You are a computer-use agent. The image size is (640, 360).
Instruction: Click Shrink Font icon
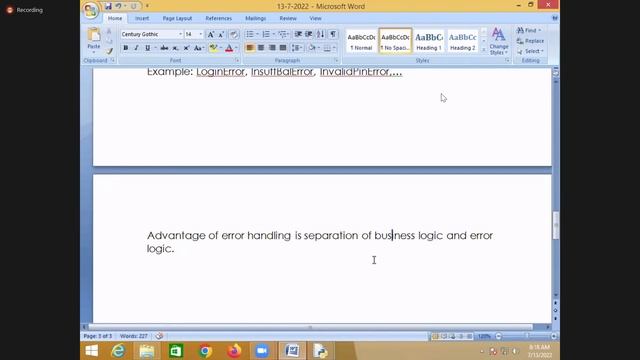click(221, 34)
